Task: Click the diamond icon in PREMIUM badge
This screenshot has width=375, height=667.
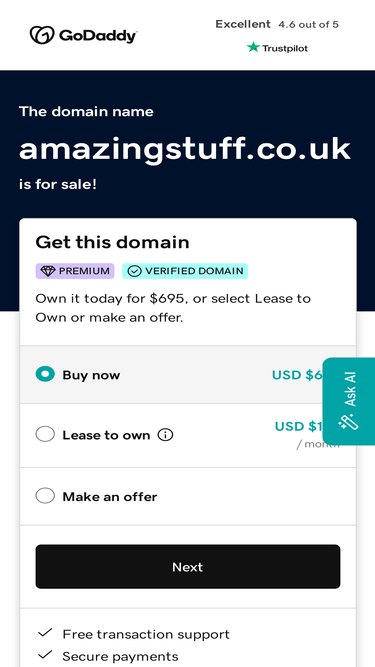Action: (48, 271)
